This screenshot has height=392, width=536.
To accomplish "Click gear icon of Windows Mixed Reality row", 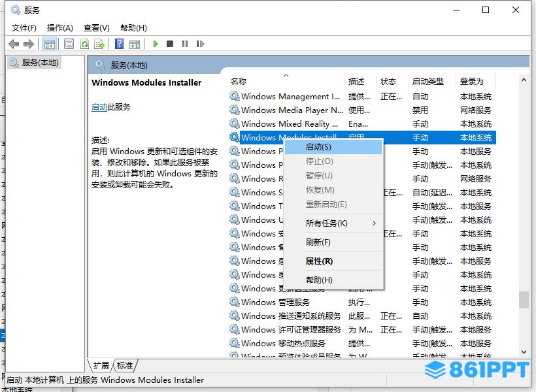I will [x=234, y=123].
